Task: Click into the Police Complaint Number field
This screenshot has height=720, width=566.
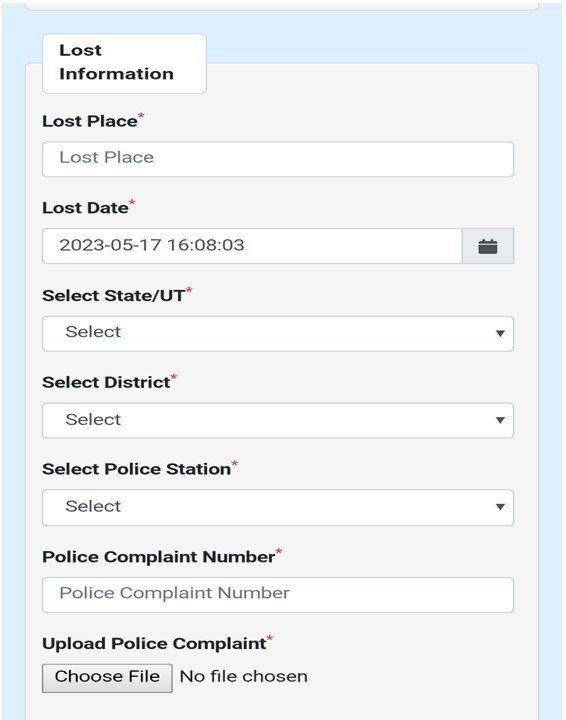Action: point(278,595)
